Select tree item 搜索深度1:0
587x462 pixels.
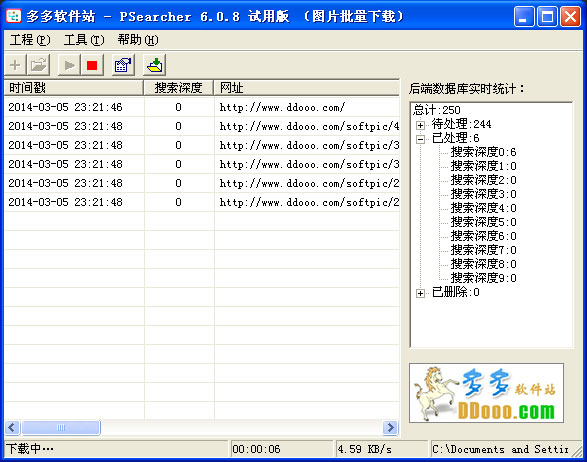[x=483, y=166]
